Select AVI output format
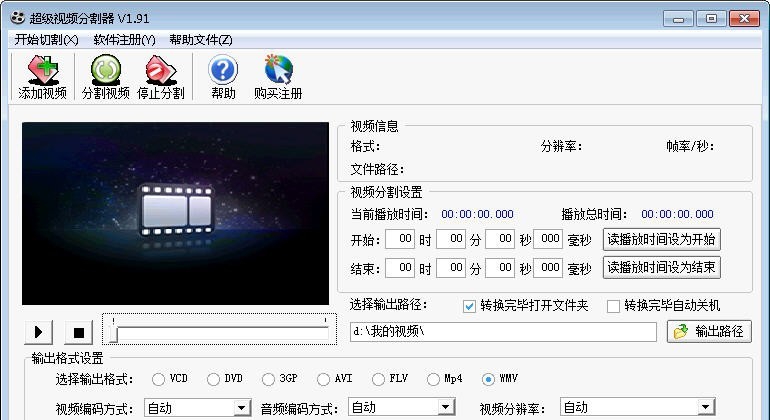Image resolution: width=770 pixels, height=420 pixels. coord(323,379)
